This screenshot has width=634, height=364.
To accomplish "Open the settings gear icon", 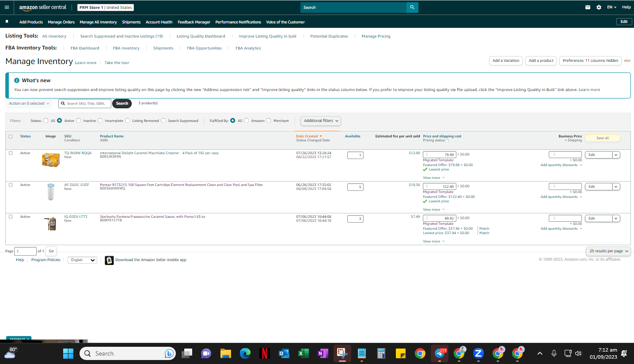I will (599, 8).
